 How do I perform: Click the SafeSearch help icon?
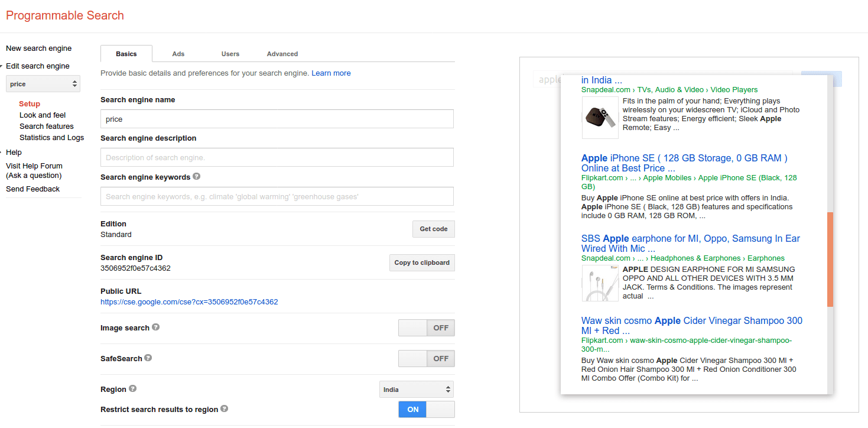147,357
